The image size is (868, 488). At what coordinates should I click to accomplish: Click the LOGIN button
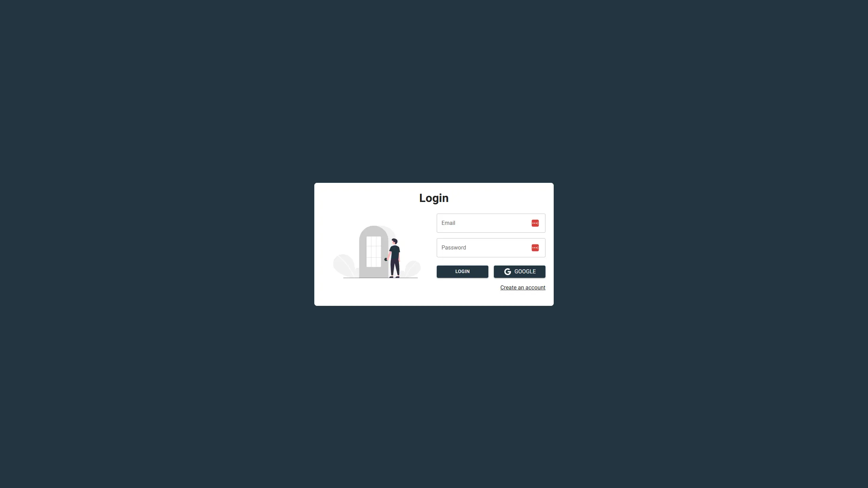[462, 271]
